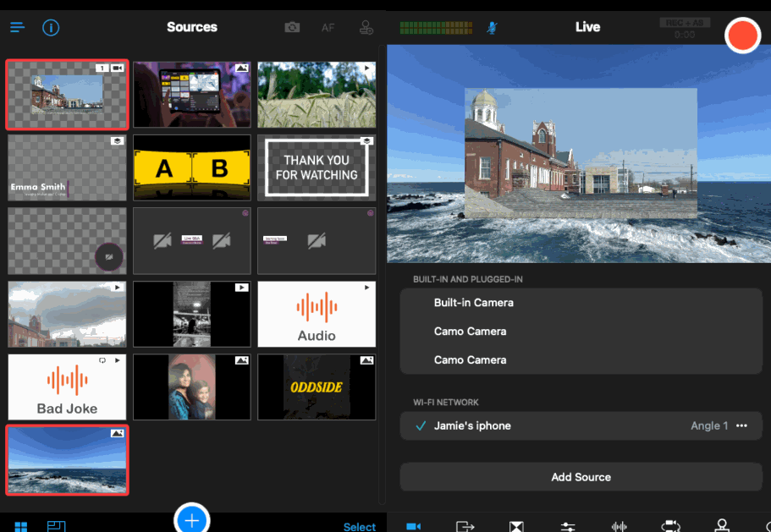This screenshot has height=532, width=771.
Task: Open Angle 1 assignment for Jamie's iphone
Action: coord(709,426)
